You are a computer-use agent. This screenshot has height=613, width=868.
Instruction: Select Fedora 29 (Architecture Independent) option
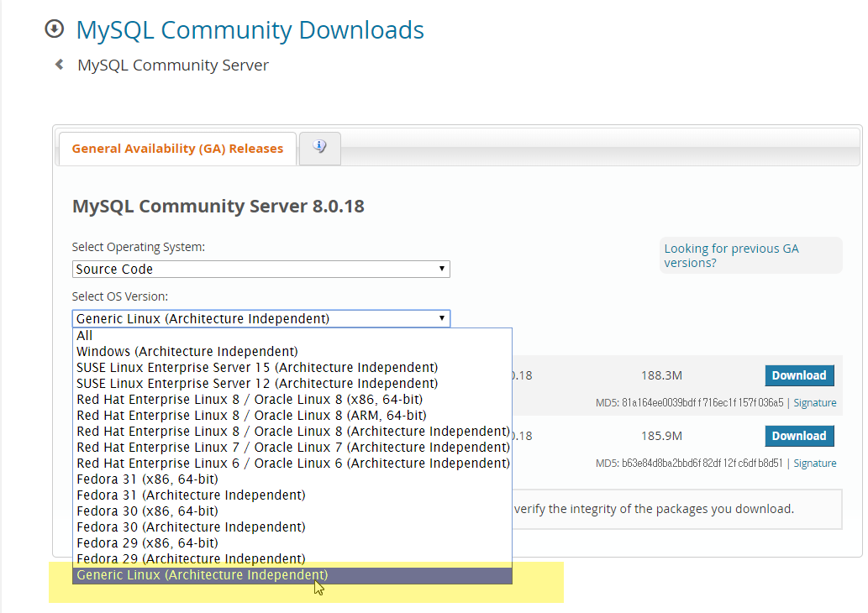coord(292,559)
